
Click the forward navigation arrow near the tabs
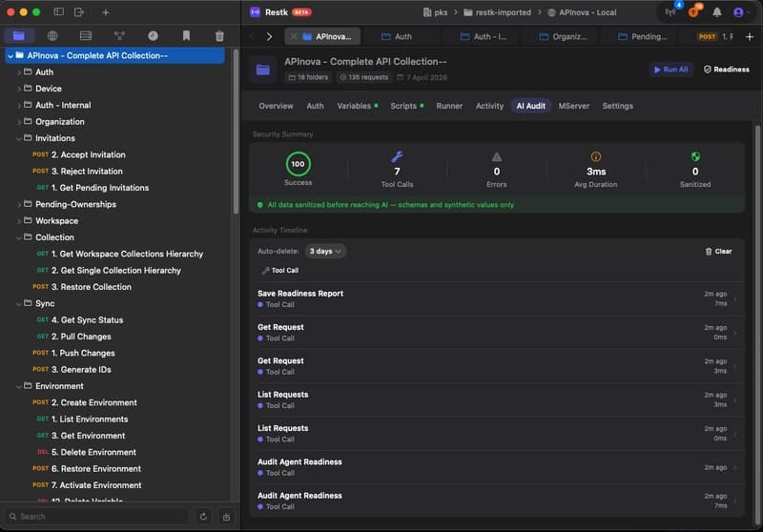[269, 36]
